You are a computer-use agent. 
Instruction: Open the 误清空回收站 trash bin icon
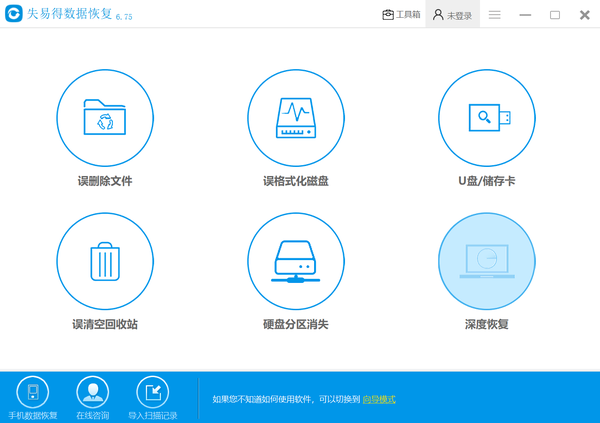pyautogui.click(x=105, y=261)
